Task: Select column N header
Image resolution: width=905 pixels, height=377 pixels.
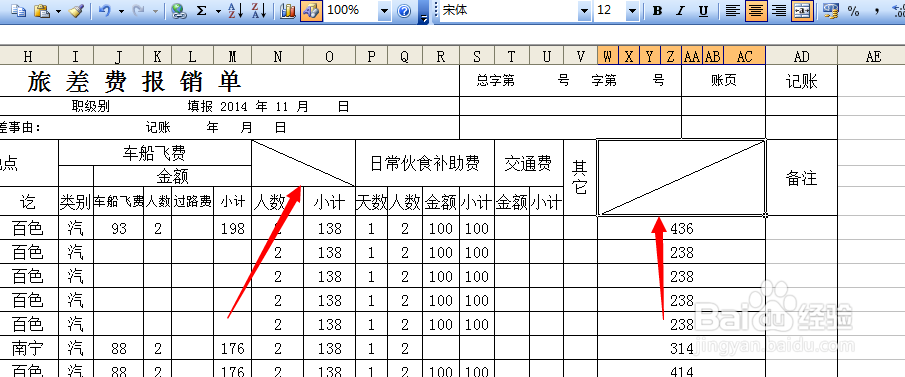Action: pyautogui.click(x=278, y=56)
